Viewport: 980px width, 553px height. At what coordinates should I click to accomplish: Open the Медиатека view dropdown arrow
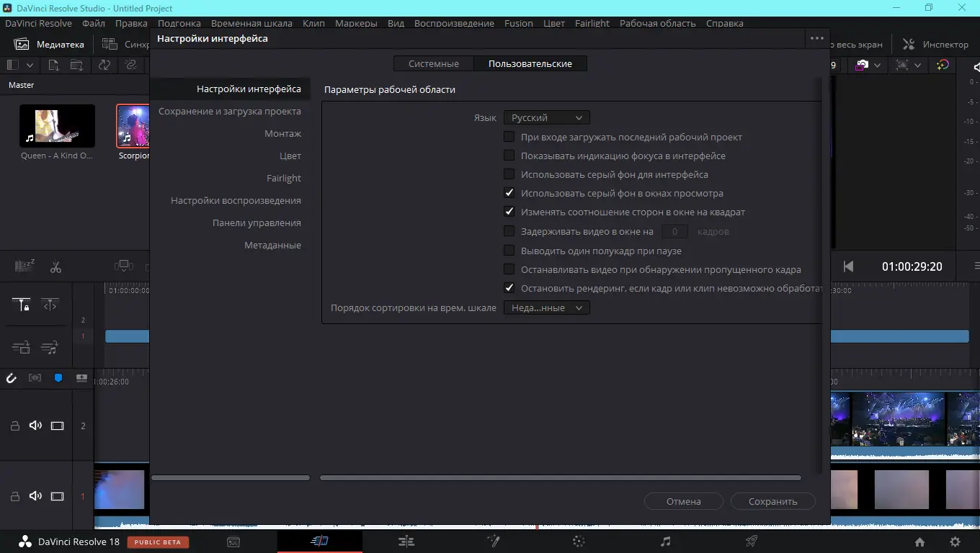coord(30,65)
